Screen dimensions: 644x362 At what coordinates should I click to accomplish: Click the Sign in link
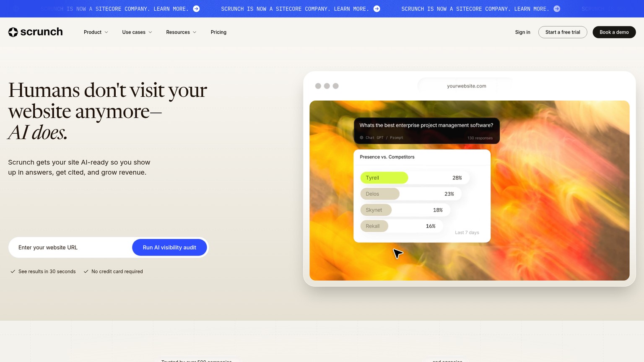522,32
